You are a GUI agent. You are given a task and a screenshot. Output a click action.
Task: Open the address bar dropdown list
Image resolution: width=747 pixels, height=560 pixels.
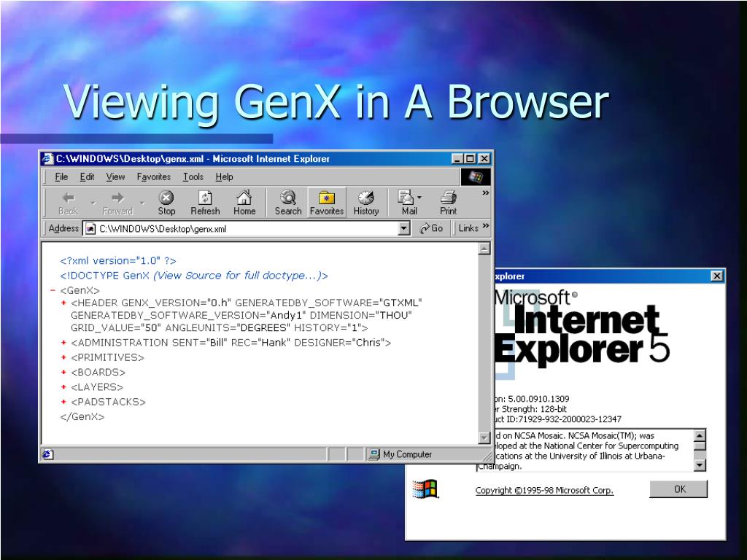(x=403, y=228)
